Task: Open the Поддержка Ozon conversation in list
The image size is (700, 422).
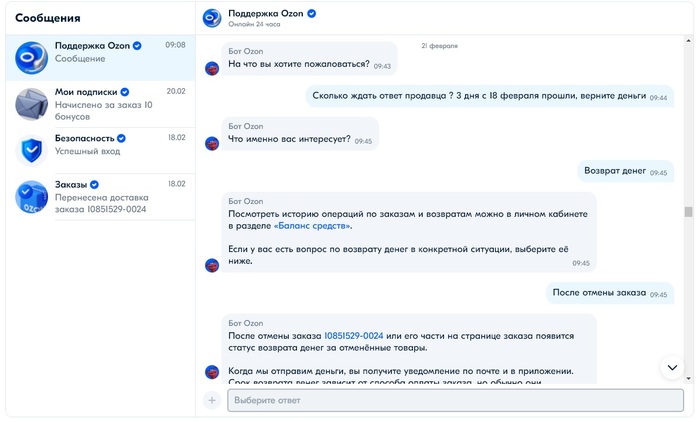Action: coord(100,58)
